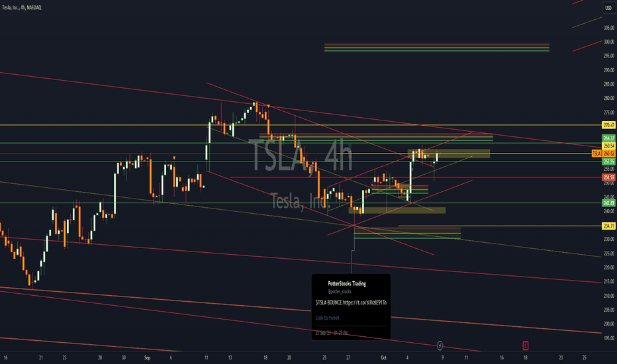Viewport: 617px width, 364px height.
Task: Click the yellow 234.71 price label
Action: pyautogui.click(x=609, y=226)
